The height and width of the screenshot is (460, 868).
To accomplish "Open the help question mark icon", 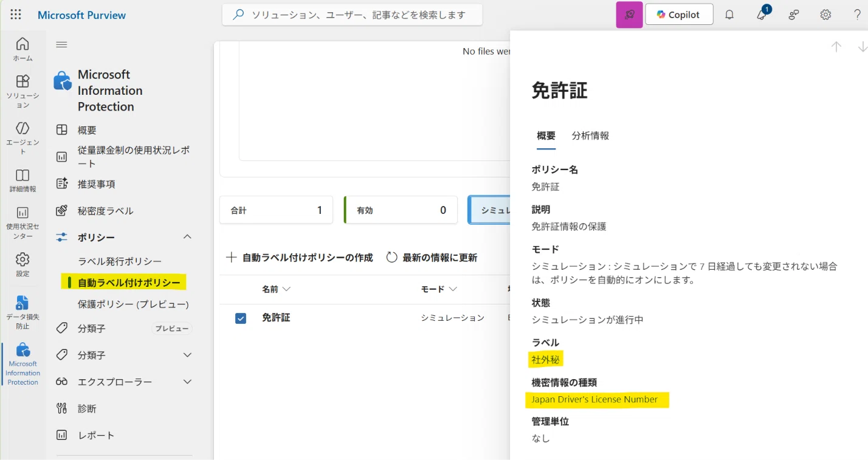I will click(857, 15).
